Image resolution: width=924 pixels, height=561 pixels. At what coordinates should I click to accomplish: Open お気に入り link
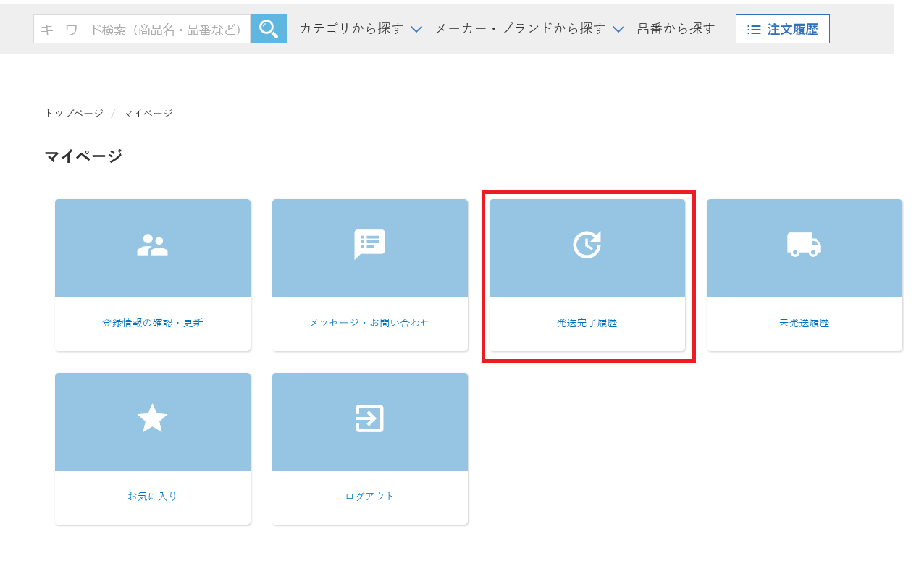(x=153, y=497)
